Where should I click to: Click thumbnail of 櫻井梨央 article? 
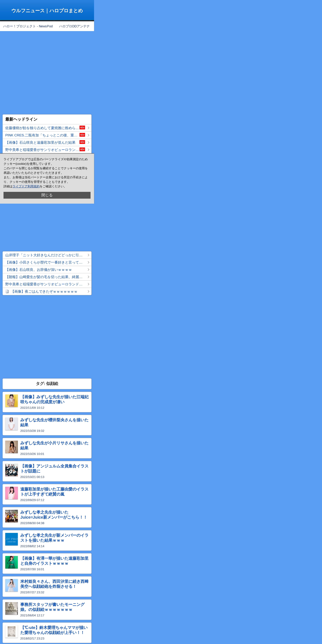[12, 424]
